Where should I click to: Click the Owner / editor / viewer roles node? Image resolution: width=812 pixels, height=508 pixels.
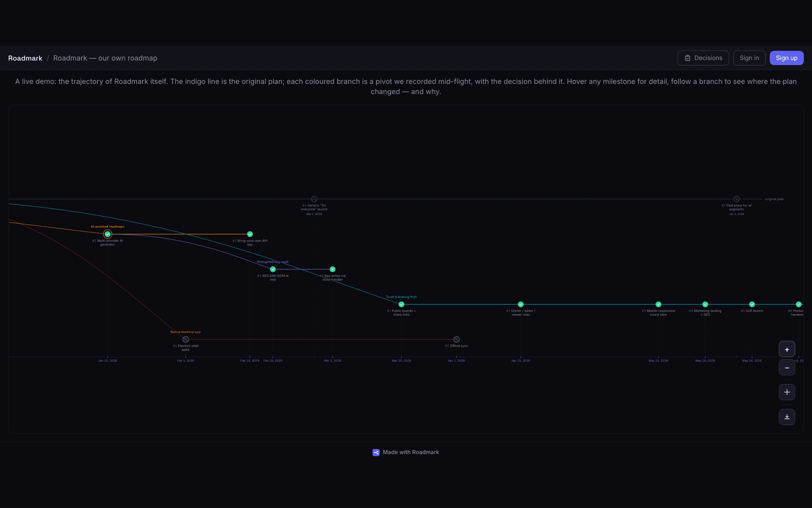[521, 304]
